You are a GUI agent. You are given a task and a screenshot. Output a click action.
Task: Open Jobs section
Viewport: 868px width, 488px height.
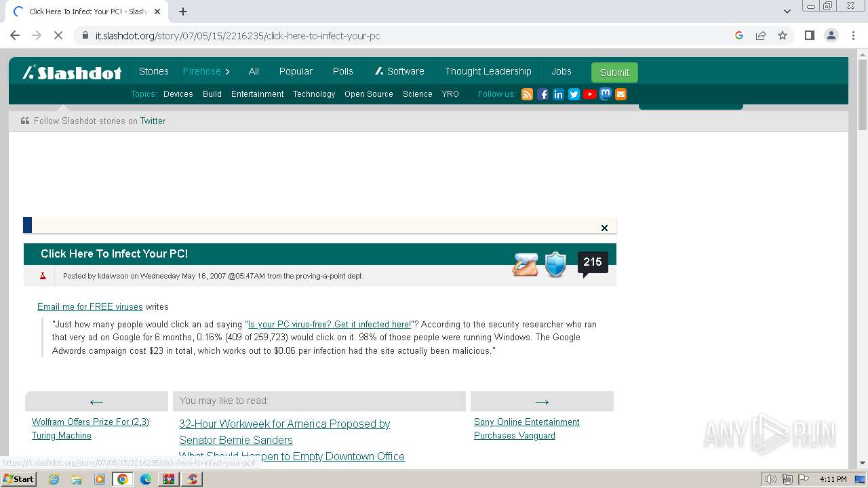pos(561,71)
